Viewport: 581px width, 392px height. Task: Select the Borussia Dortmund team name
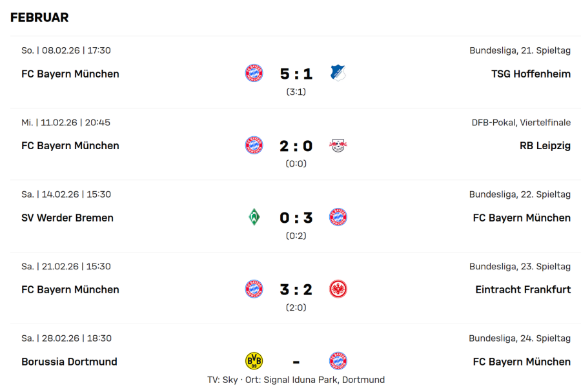[x=69, y=362]
